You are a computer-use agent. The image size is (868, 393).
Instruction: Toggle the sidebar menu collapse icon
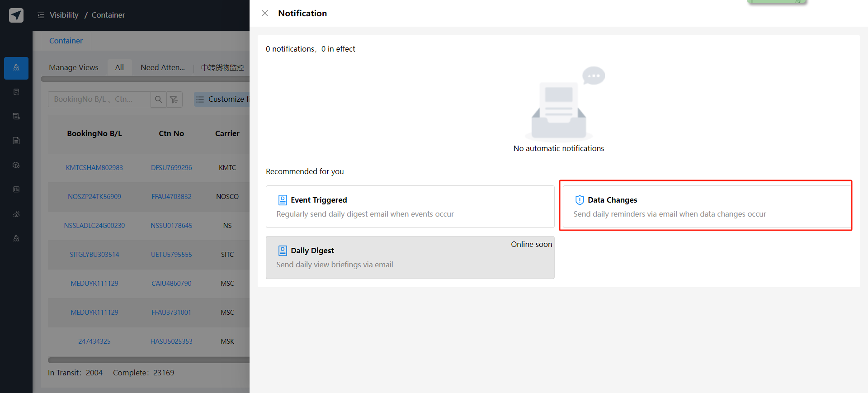pyautogui.click(x=41, y=15)
